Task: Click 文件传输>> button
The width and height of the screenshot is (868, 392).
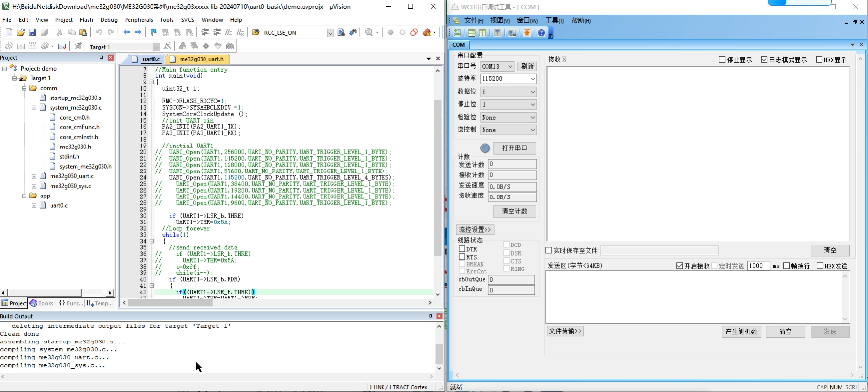Action: (565, 331)
